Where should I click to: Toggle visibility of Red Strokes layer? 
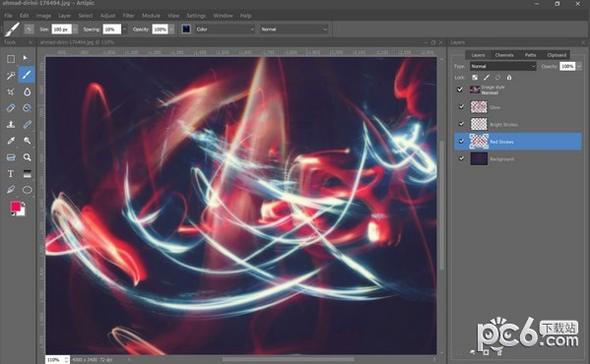pyautogui.click(x=461, y=142)
